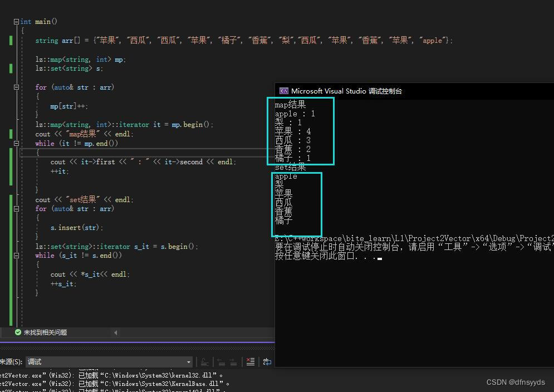Click the lz::map<string, int> mp line
Image resolution: width=554 pixels, height=392 pixels.
click(x=81, y=60)
